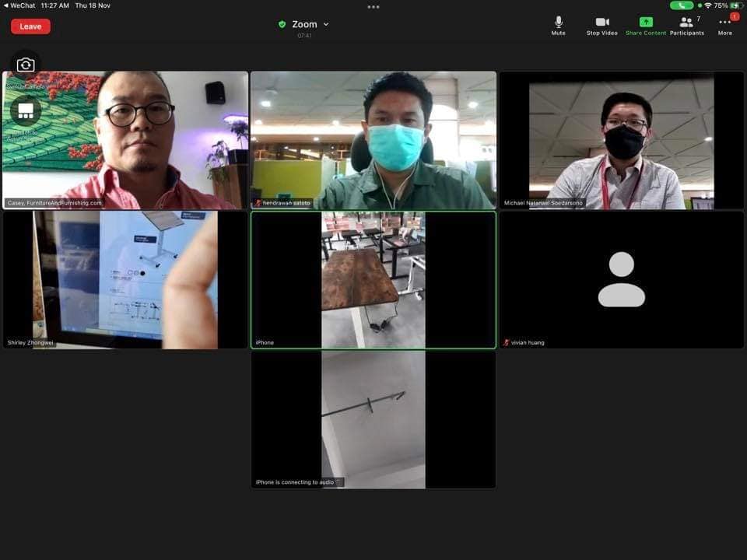Select Shirley Zhongwei's video tile
The height and width of the screenshot is (560, 747).
[x=125, y=280]
